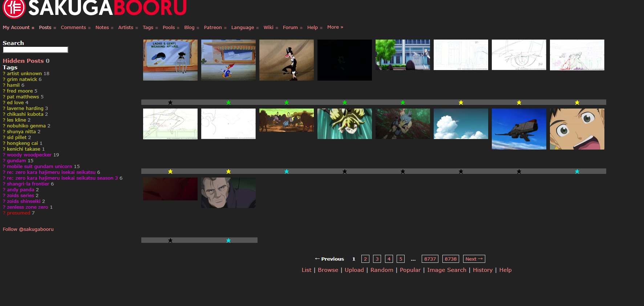Click black star under Ladies & Gents sign thumbnail
This screenshot has width=644, height=306.
point(170,103)
